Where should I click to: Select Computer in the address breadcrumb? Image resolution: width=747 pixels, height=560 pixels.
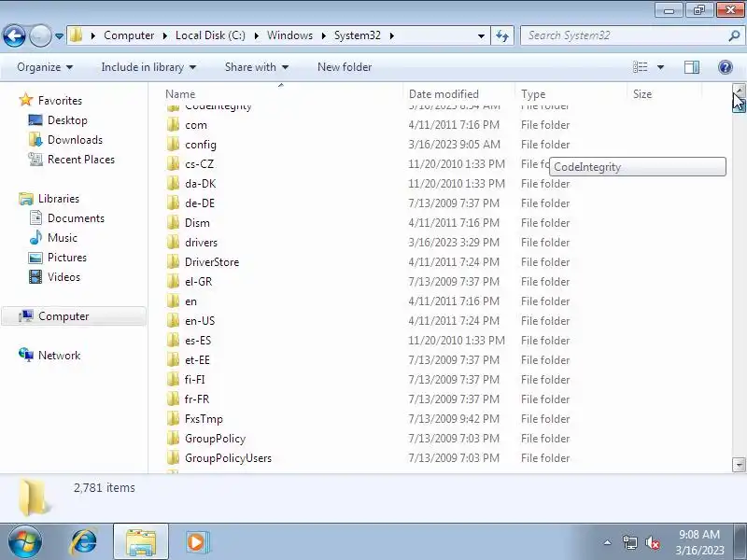[129, 35]
